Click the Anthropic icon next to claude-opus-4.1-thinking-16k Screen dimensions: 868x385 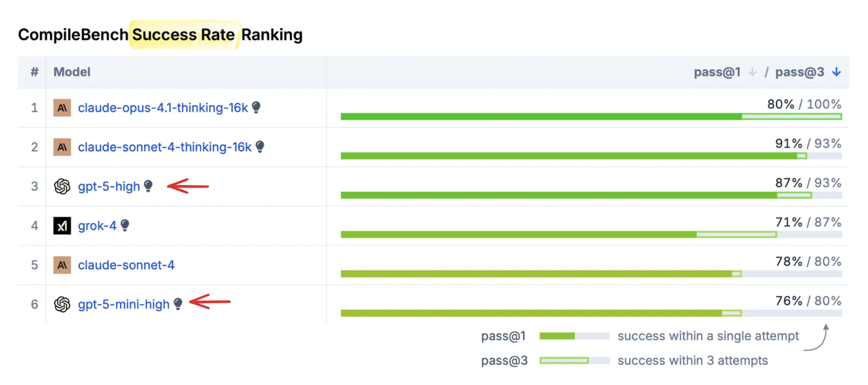coord(62,108)
